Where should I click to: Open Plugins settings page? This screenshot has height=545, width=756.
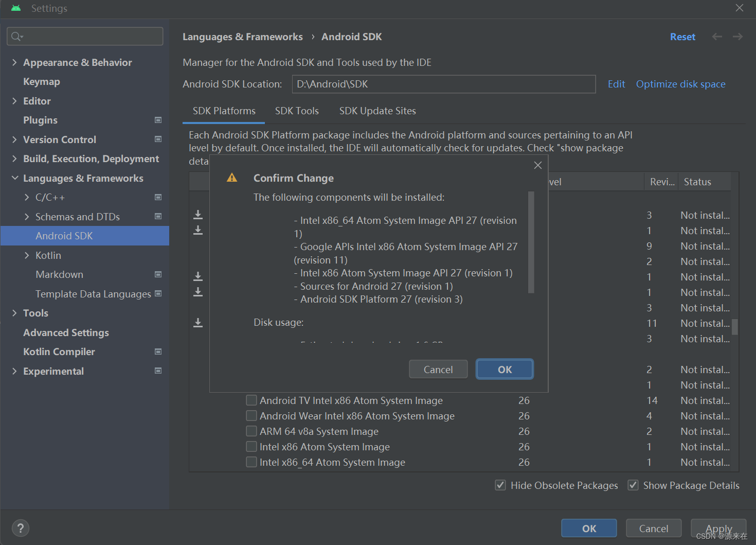tap(40, 120)
